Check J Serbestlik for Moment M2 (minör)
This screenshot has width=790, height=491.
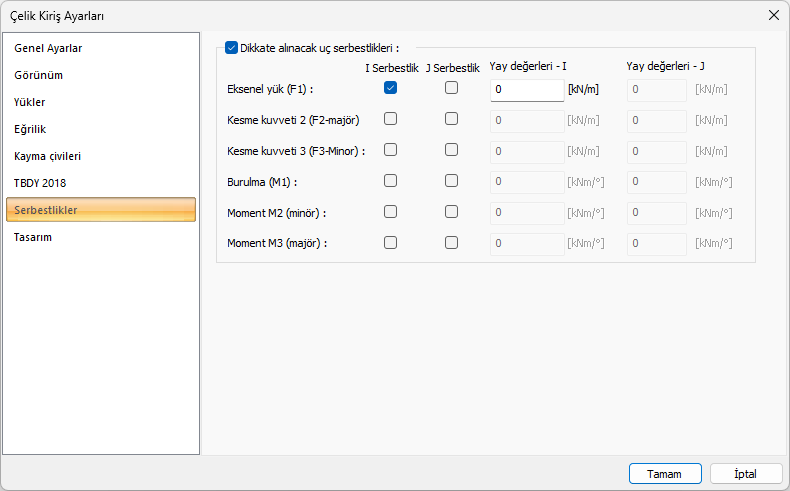452,212
